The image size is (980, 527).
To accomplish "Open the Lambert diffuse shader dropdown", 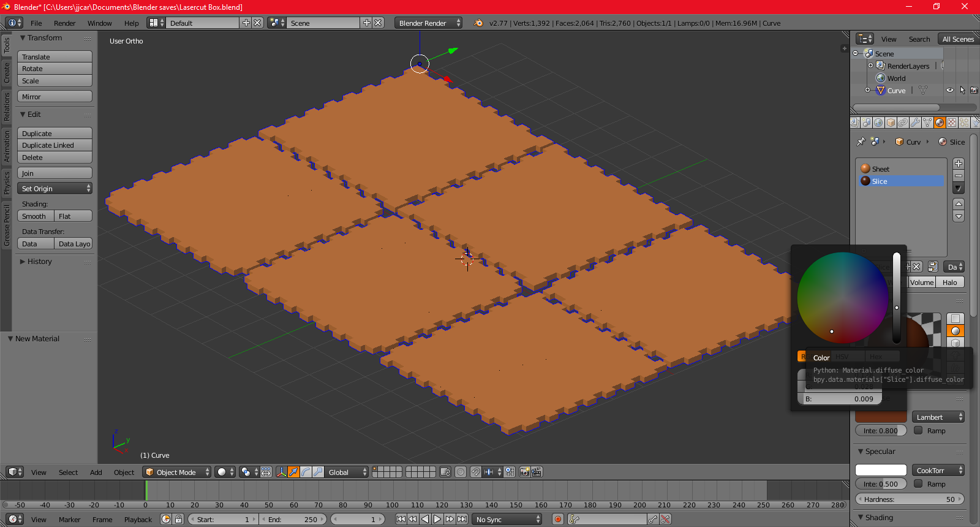I will 938,417.
